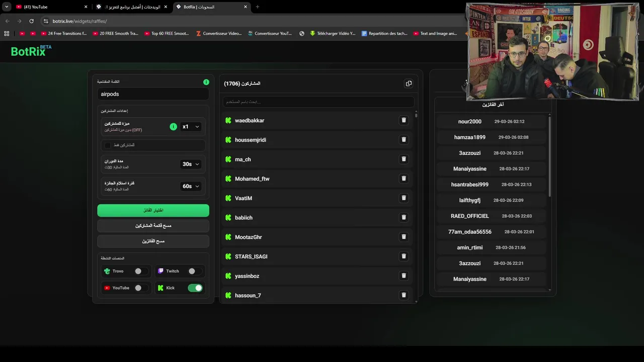Image resolution: width=644 pixels, height=362 pixels.
Task: Enable the YouTube platform switch
Action: [x=141, y=288]
